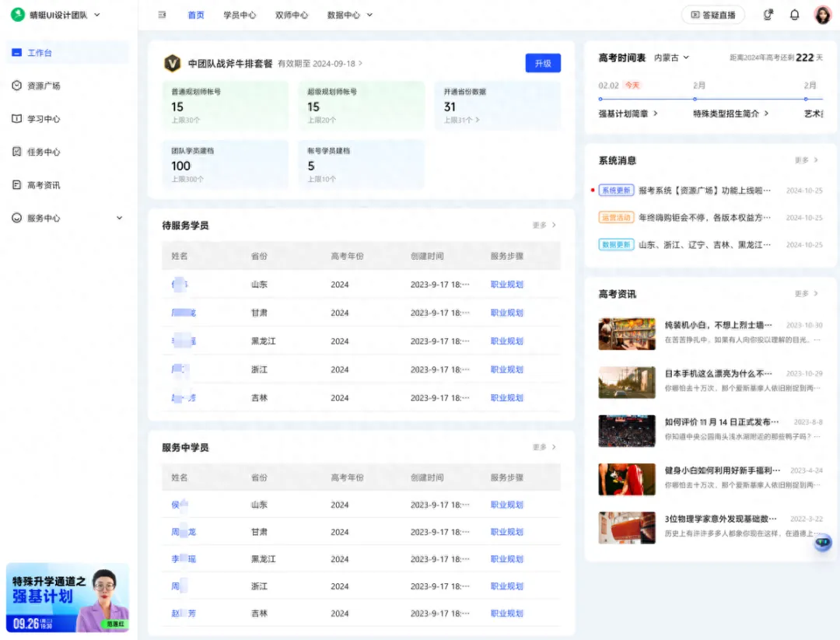Open the floating assistant robot icon
Image resolution: width=840 pixels, height=640 pixels.
822,542
